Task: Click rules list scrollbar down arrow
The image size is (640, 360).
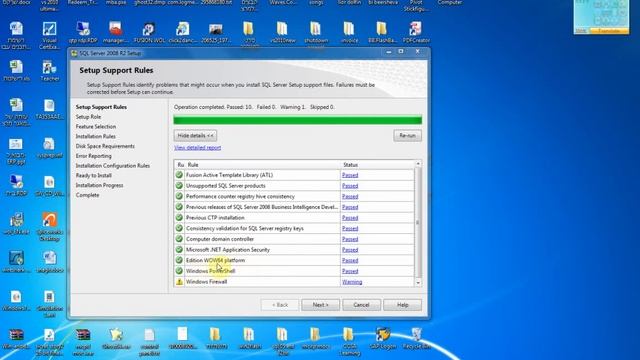Action: point(418,282)
